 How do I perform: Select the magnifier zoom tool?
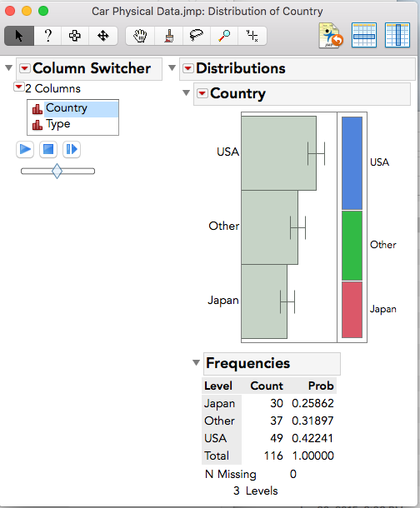coord(224,36)
